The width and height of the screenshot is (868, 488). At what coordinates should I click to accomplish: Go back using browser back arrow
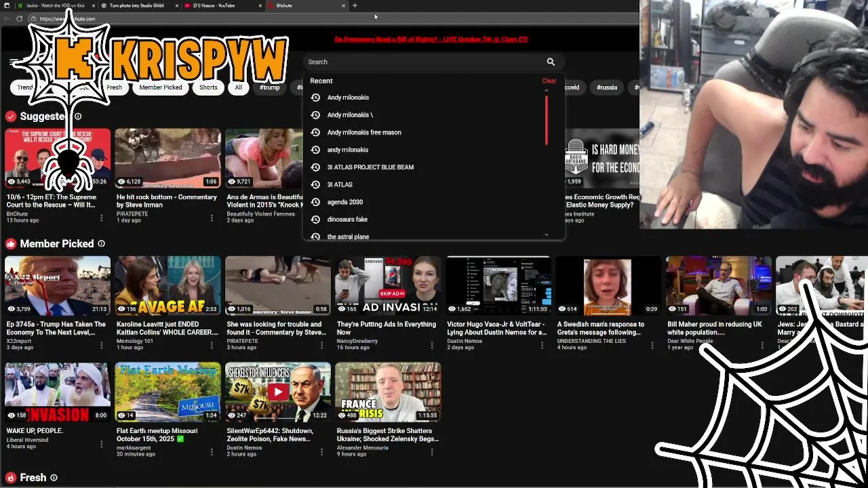[7, 19]
